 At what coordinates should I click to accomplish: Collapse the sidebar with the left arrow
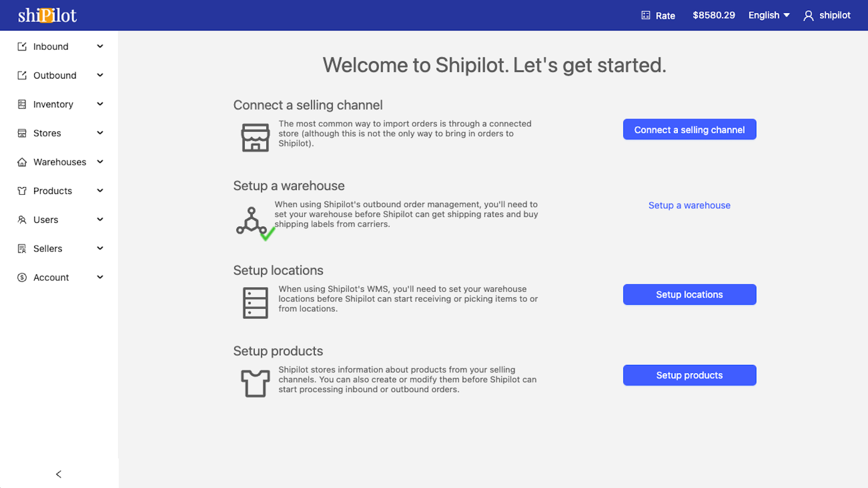tap(59, 474)
